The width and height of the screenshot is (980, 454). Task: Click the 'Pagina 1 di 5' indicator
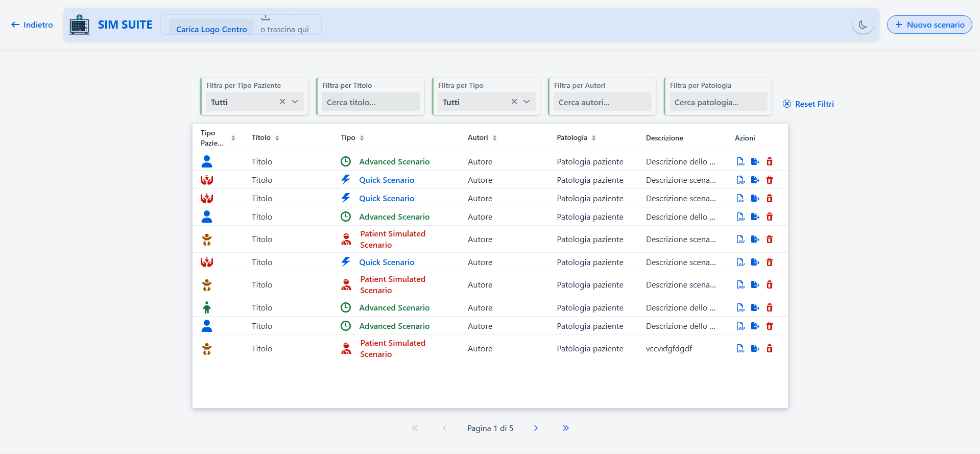pos(490,428)
